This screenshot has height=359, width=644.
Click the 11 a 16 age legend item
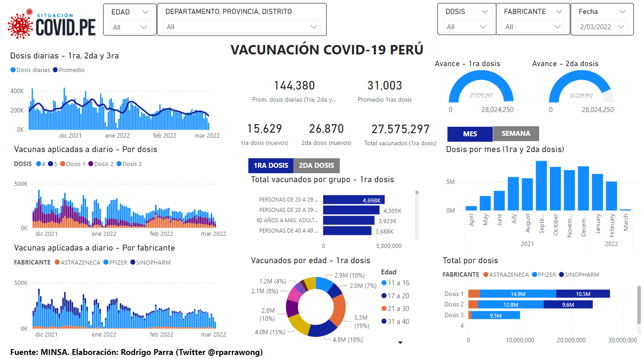[x=395, y=283]
